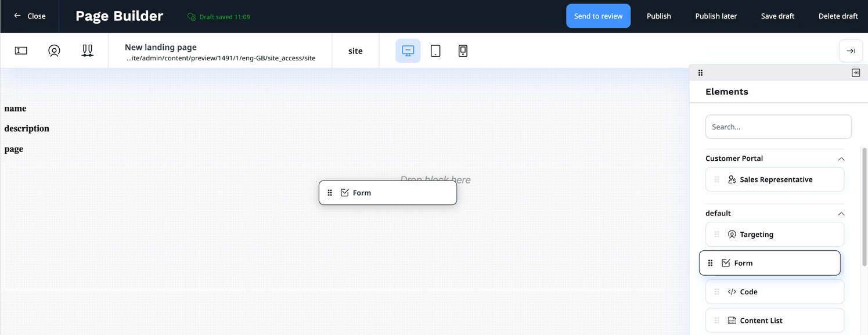Select Publish later option
The height and width of the screenshot is (335, 868).
pyautogui.click(x=716, y=16)
